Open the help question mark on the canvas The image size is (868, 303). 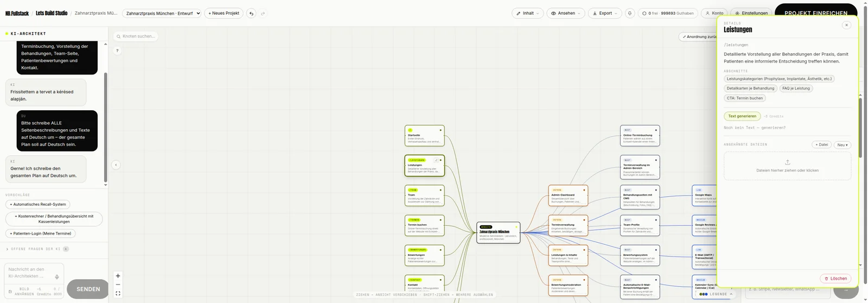click(x=117, y=50)
